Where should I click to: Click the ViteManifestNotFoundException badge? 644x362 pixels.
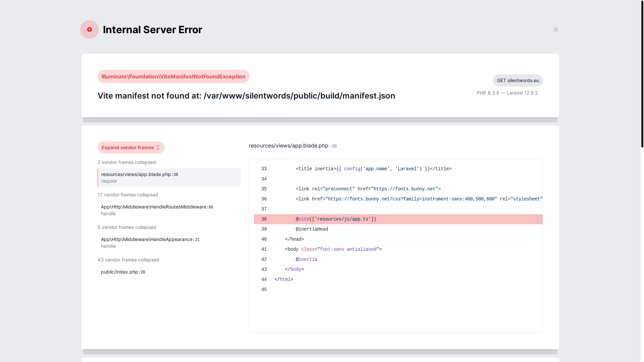[x=173, y=76]
